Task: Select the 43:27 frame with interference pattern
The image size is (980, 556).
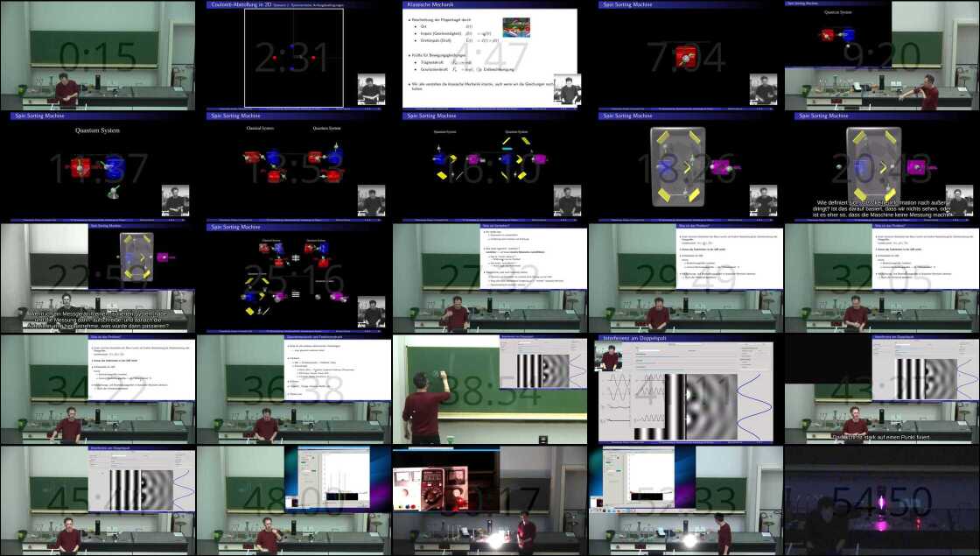Action: coord(881,389)
